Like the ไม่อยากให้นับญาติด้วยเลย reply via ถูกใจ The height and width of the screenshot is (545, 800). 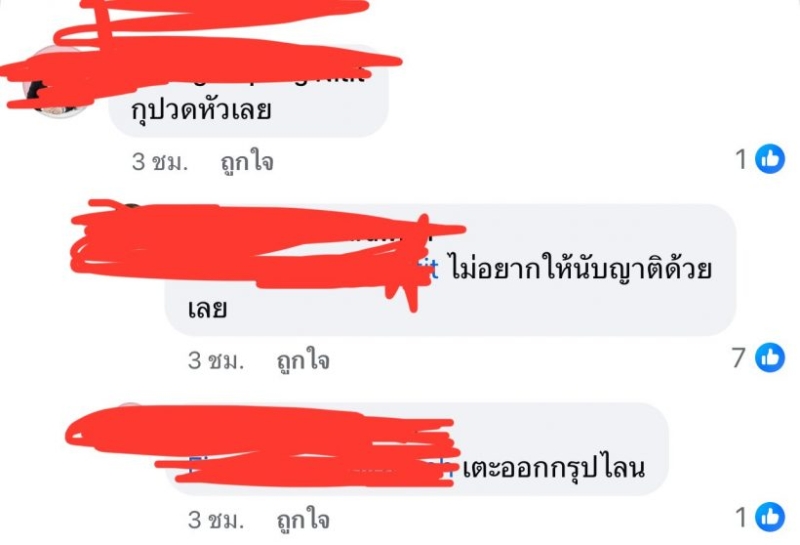[303, 361]
